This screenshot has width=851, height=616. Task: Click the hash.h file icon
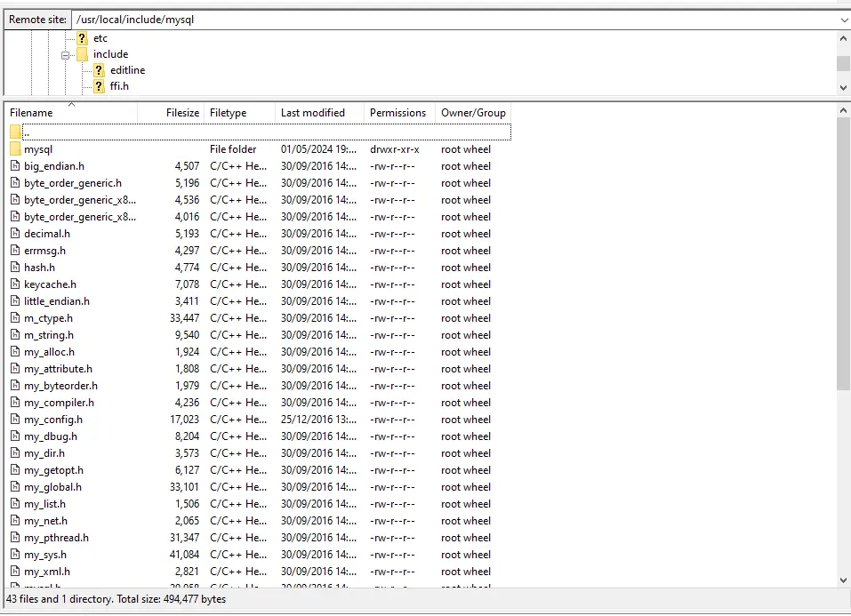[15, 268]
